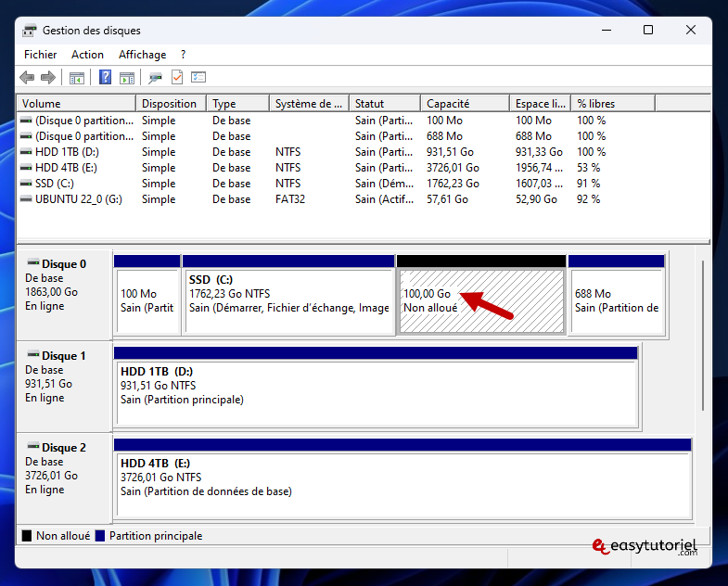728x586 pixels.
Task: Select the 688 Mo partition block on Disque 0
Action: (617, 296)
